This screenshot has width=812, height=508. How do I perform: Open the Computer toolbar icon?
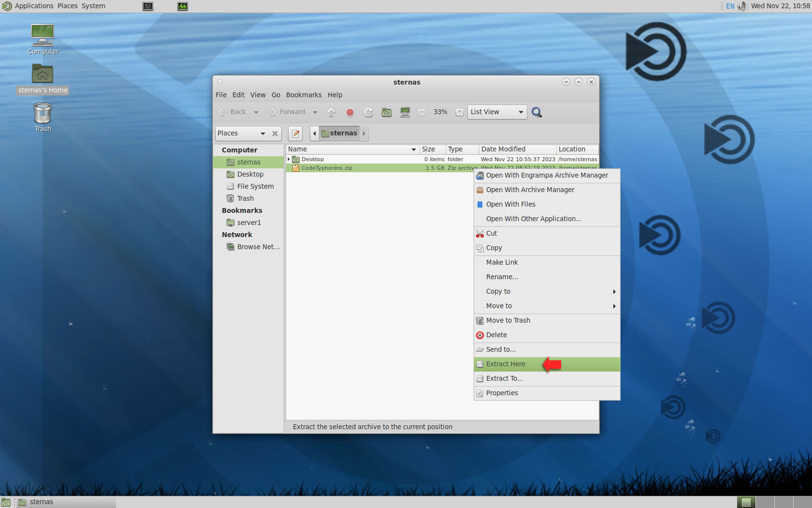(405, 112)
